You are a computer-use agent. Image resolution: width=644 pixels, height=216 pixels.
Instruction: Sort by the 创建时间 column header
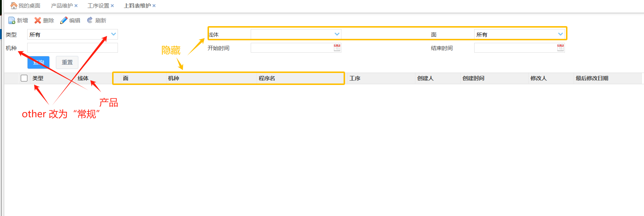tap(473, 78)
